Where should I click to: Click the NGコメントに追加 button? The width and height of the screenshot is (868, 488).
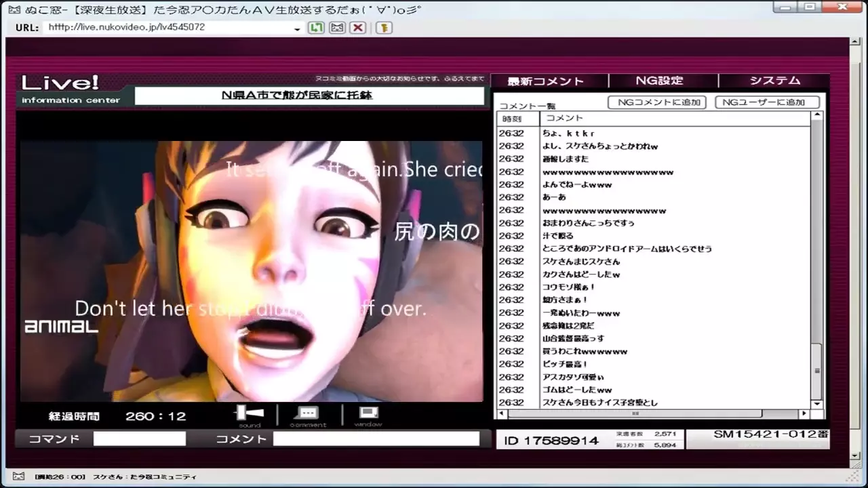657,102
